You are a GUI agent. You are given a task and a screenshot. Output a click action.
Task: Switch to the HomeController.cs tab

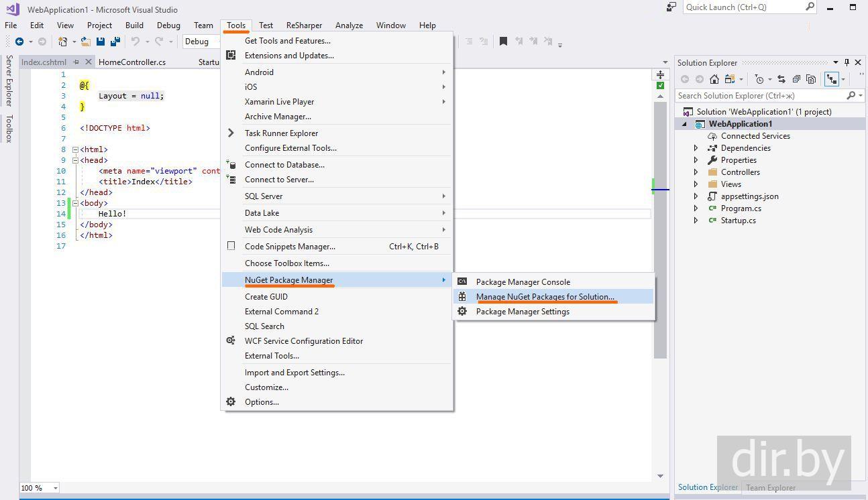[x=132, y=62]
